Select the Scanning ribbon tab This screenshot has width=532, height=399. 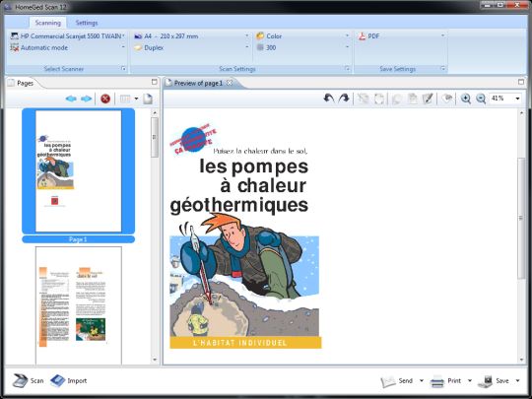pyautogui.click(x=48, y=23)
